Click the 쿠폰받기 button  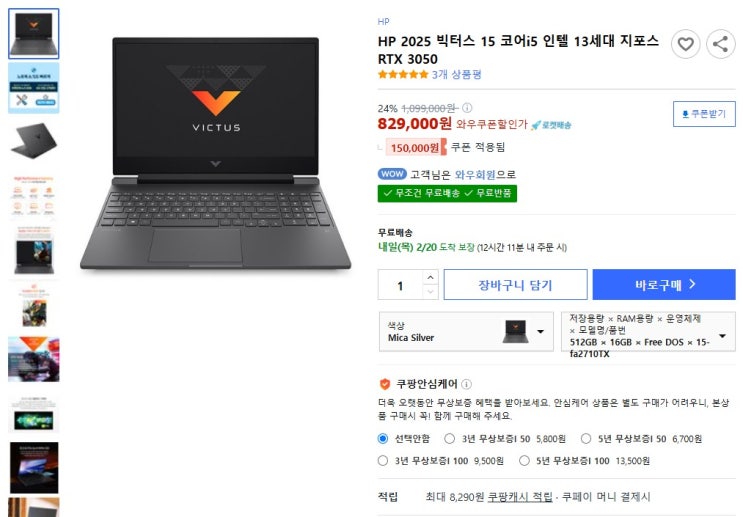click(704, 114)
